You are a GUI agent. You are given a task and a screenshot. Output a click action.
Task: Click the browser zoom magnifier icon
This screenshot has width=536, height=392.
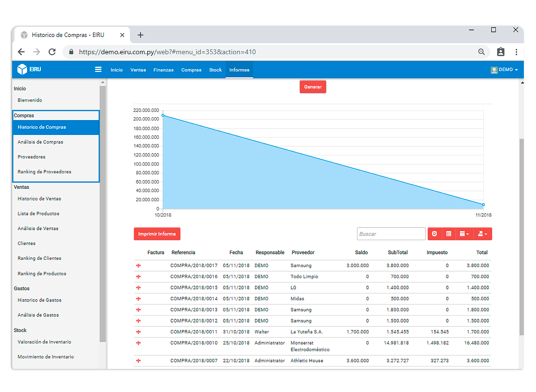(481, 52)
